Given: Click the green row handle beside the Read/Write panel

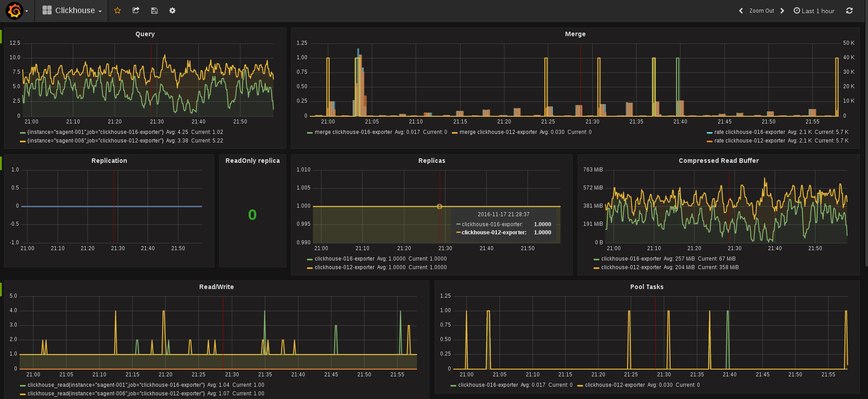Looking at the screenshot, I should [1, 290].
